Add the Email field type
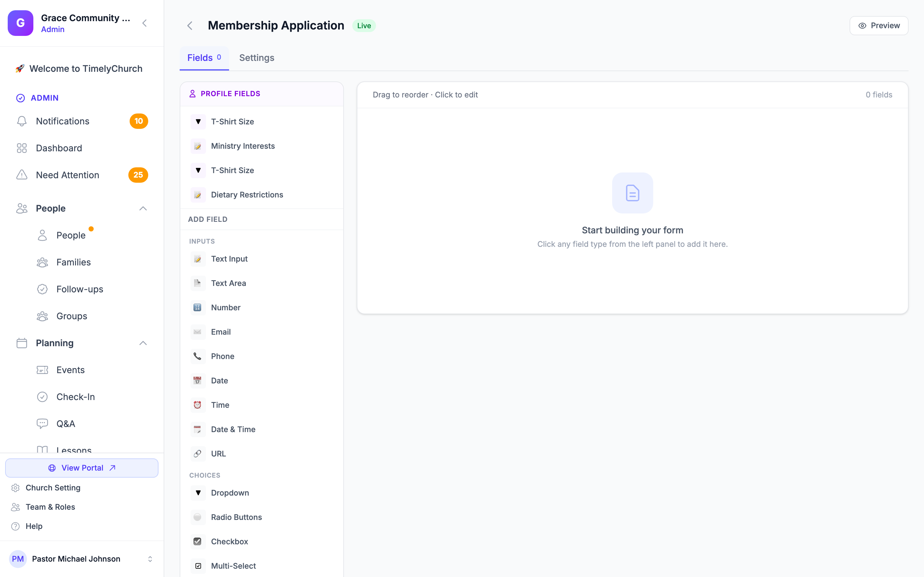The image size is (924, 577). 261,332
